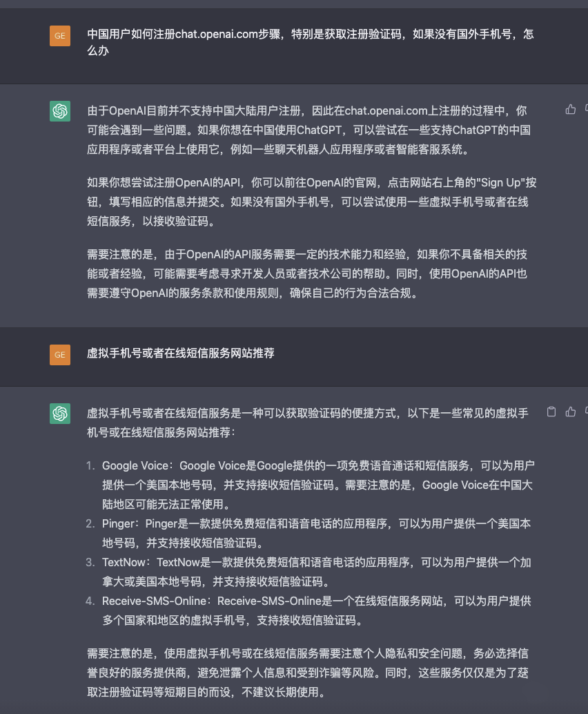The width and height of the screenshot is (588, 714).
Task: Click the GE avatar on the second question
Action: (60, 355)
